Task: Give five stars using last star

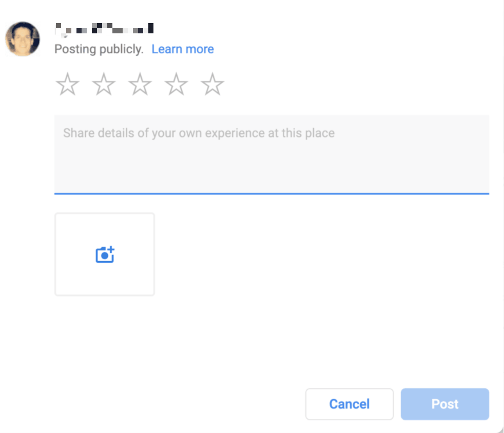Action: click(x=212, y=84)
